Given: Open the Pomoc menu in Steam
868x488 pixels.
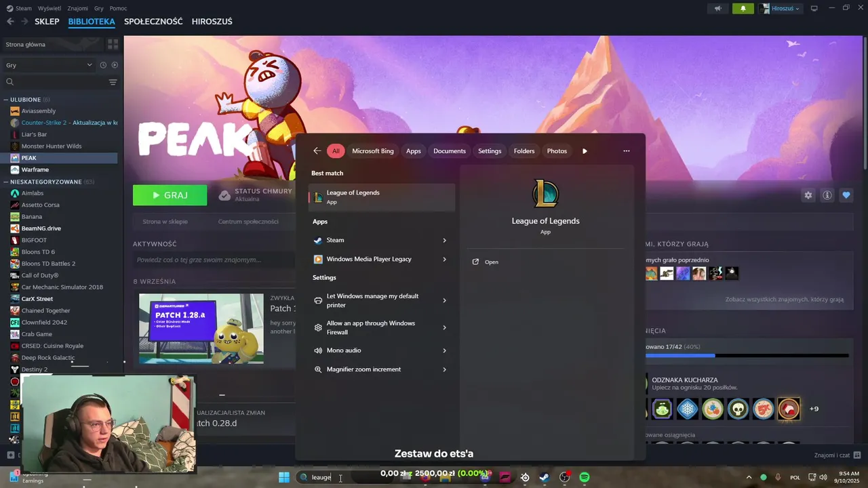Looking at the screenshot, I should point(118,8).
